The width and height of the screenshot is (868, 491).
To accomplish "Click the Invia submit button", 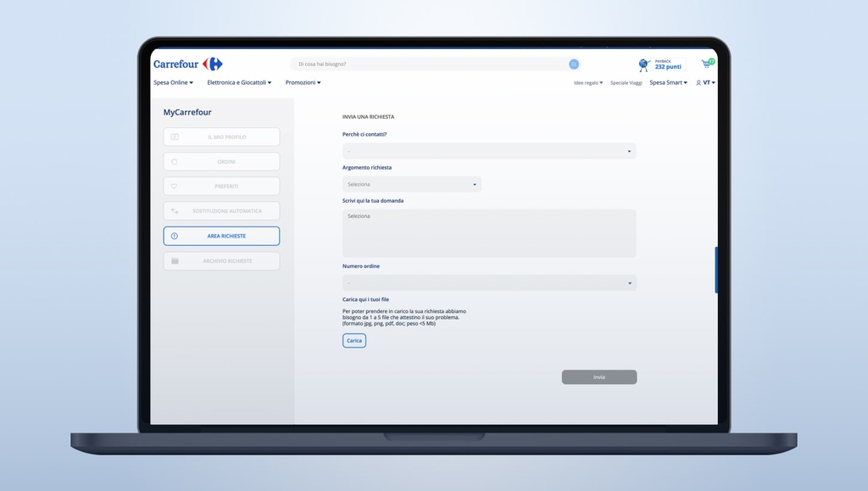I will tap(598, 377).
